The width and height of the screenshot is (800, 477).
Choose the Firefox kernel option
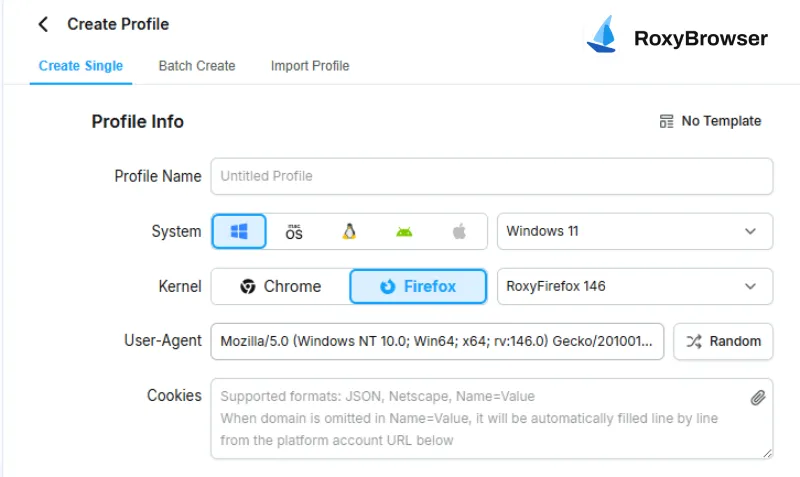tap(418, 286)
